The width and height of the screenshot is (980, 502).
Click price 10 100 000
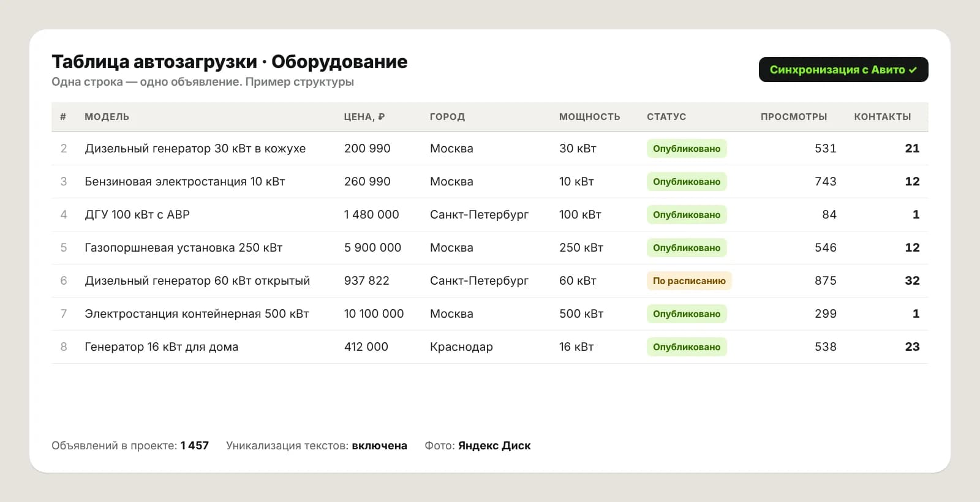tap(374, 314)
